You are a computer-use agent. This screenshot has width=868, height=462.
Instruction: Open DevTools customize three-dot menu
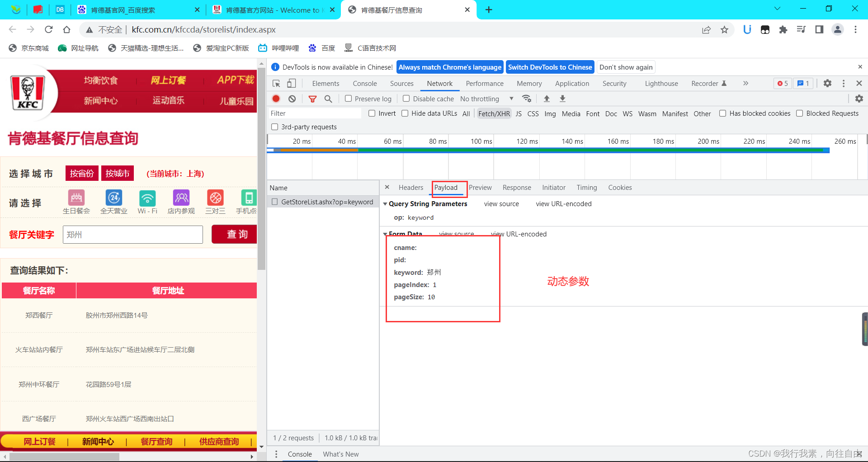pos(844,84)
